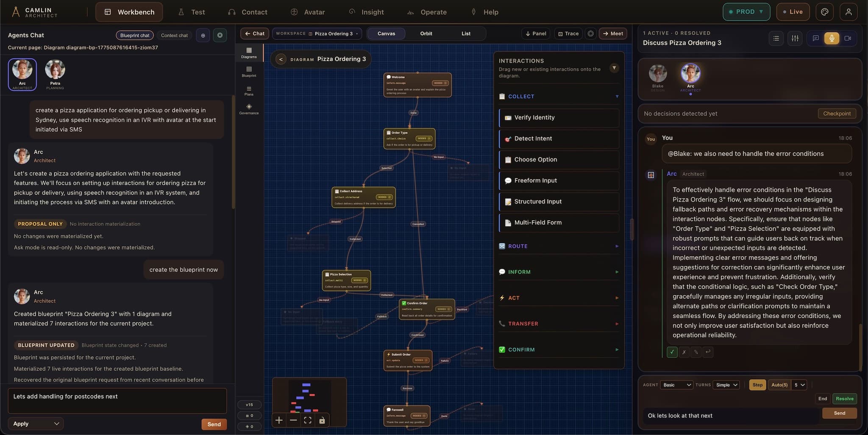Open the Blueprint panel in the sidebar
The image size is (868, 435).
click(249, 72)
